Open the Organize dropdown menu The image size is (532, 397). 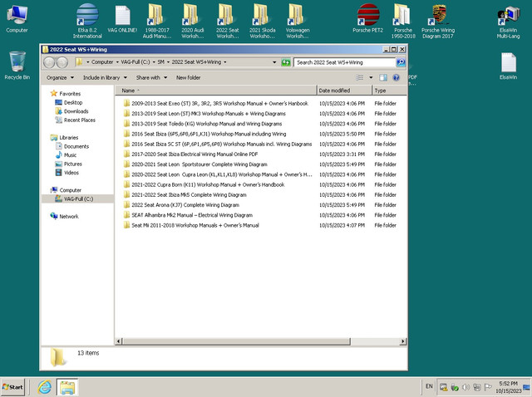click(60, 77)
